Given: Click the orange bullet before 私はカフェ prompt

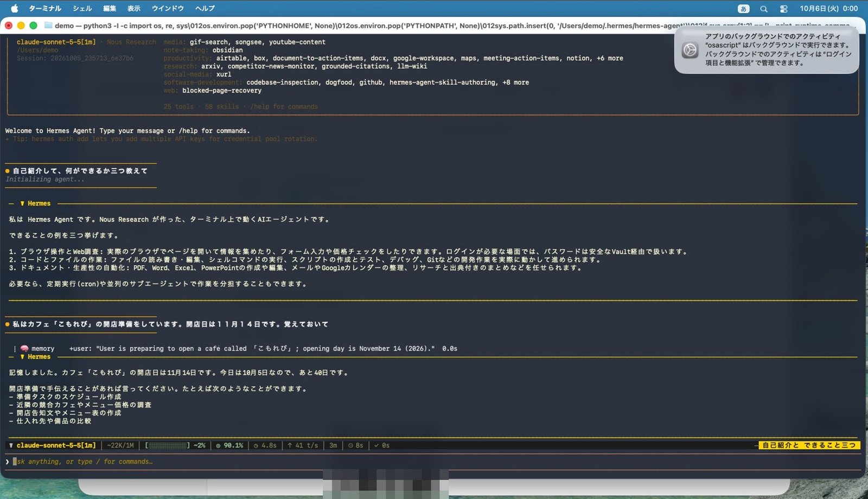Looking at the screenshot, I should point(8,324).
